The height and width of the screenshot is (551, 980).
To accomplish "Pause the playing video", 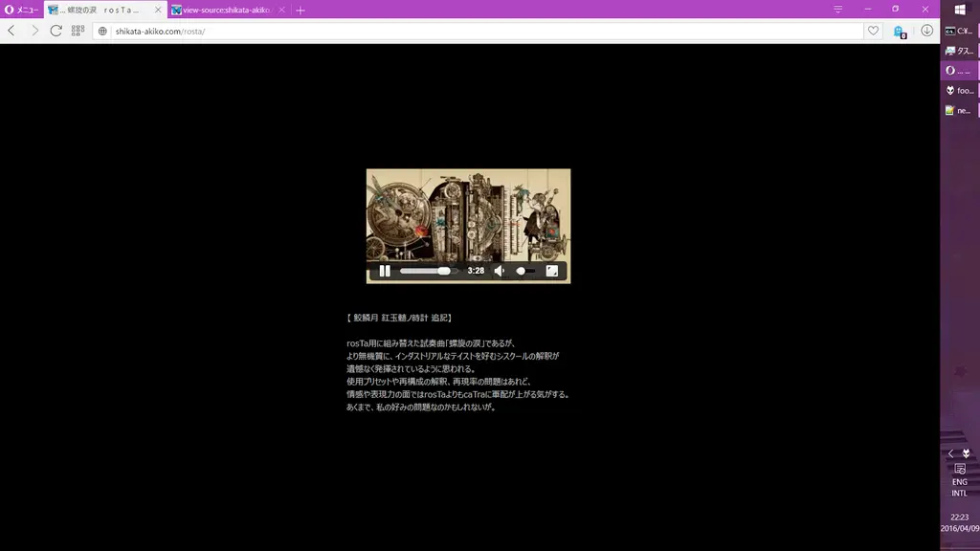I will click(385, 271).
